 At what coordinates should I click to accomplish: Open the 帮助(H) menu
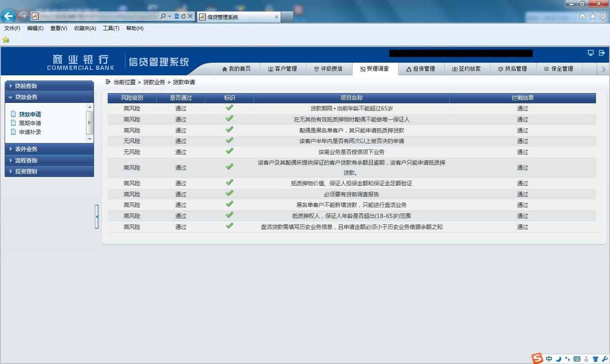tap(135, 28)
